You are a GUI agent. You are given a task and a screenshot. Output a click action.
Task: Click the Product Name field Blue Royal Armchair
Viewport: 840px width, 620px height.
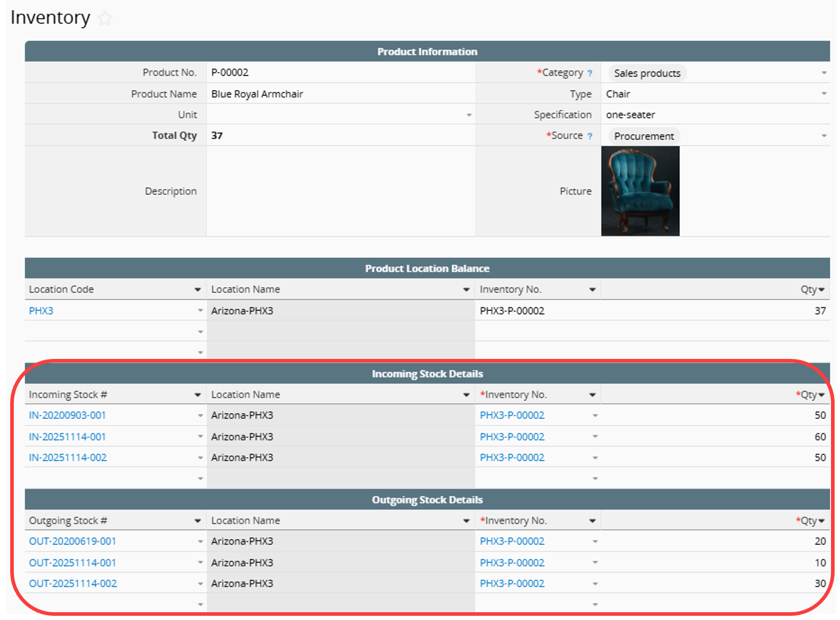tap(340, 94)
